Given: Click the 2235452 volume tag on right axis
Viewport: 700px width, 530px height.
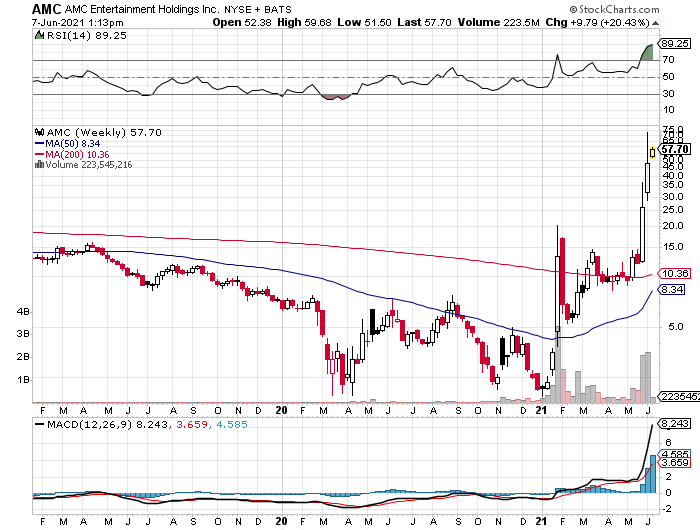Looking at the screenshot, I should (x=680, y=396).
